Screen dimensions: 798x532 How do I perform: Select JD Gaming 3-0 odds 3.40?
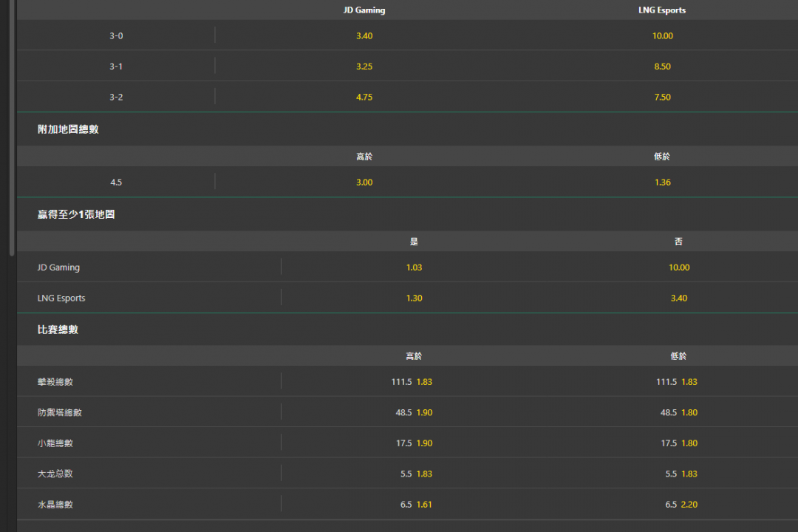[x=364, y=35]
